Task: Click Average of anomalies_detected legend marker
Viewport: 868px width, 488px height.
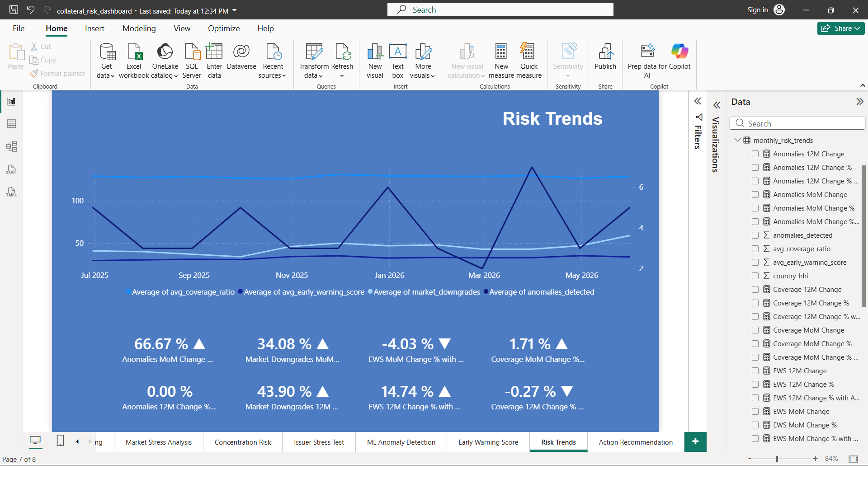Action: click(486, 291)
